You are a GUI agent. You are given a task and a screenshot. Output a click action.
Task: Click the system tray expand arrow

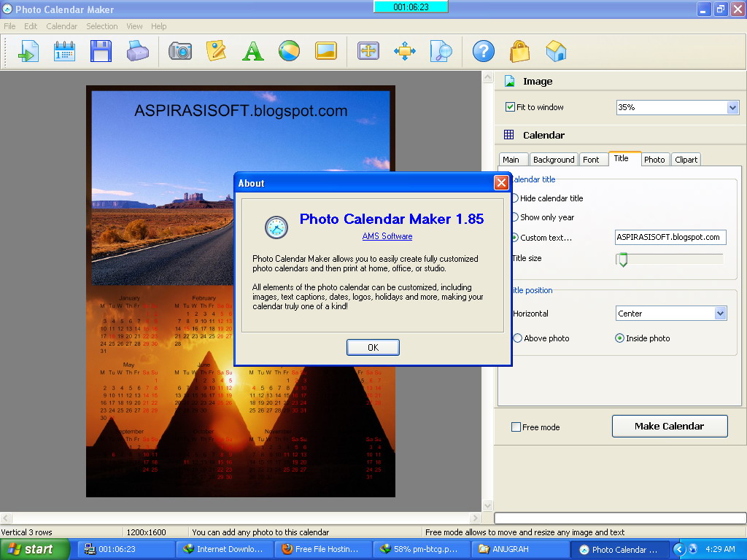[679, 549]
